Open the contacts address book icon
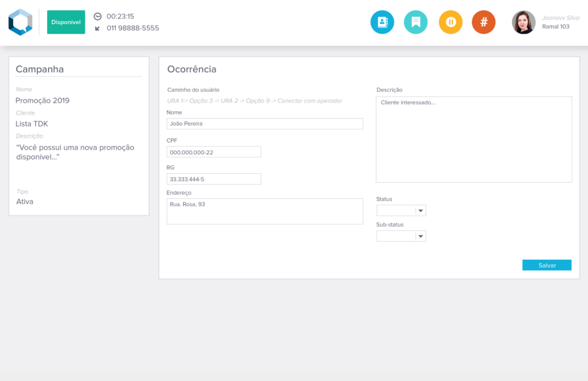This screenshot has height=381, width=588. (x=382, y=22)
